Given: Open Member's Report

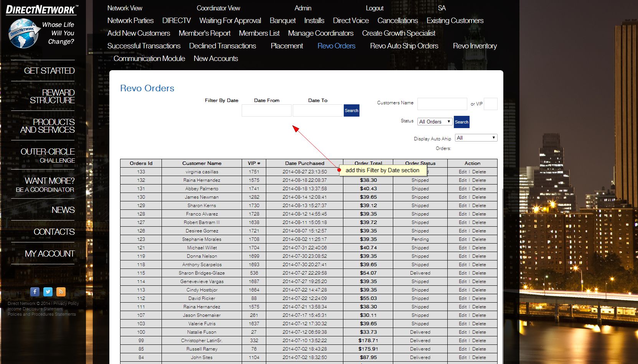Looking at the screenshot, I should click(204, 33).
